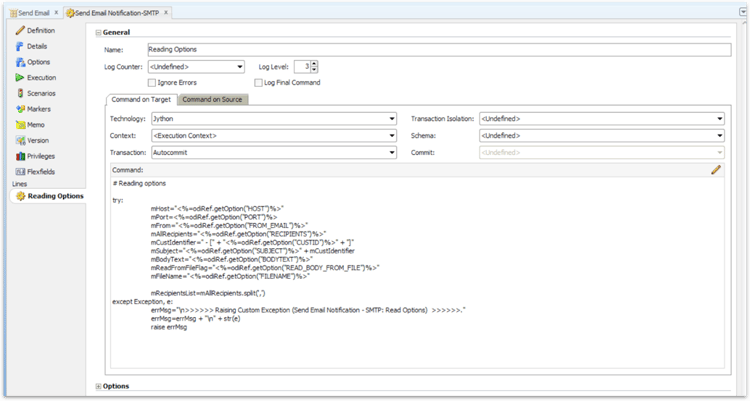750x401 pixels.
Task: Open the Log Counter dropdown
Action: [x=240, y=67]
